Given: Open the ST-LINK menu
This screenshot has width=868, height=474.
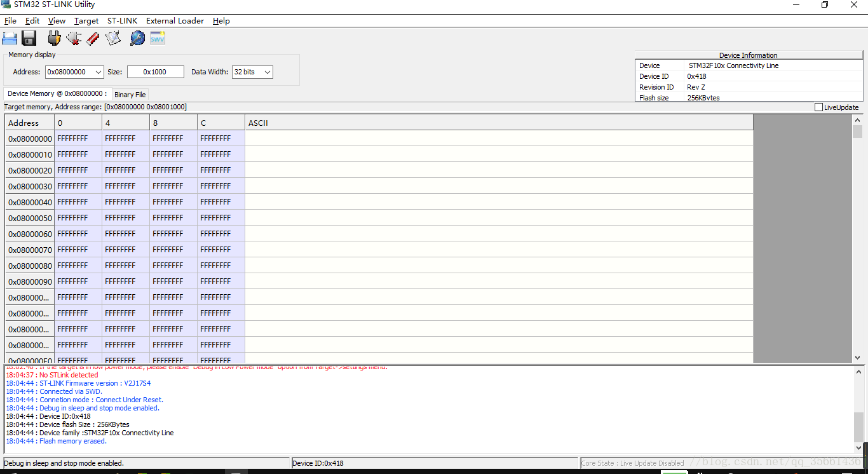Looking at the screenshot, I should click(122, 21).
